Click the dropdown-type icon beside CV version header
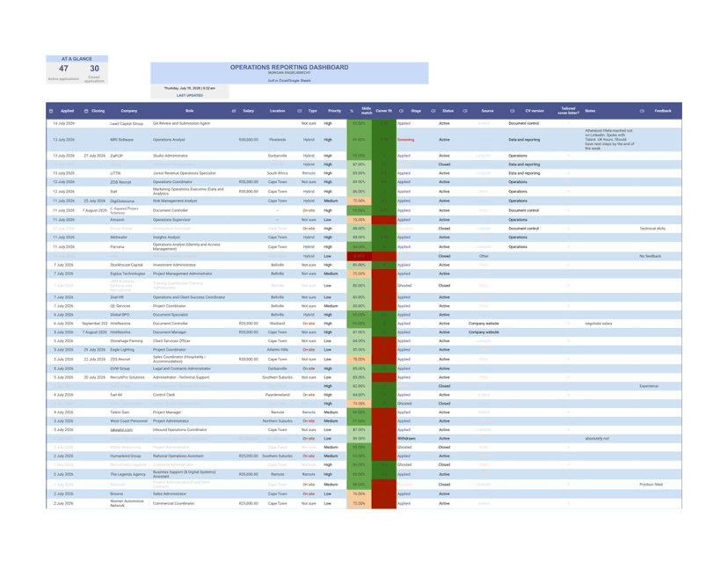Viewport: 728px width, 562px height. pos(513,111)
